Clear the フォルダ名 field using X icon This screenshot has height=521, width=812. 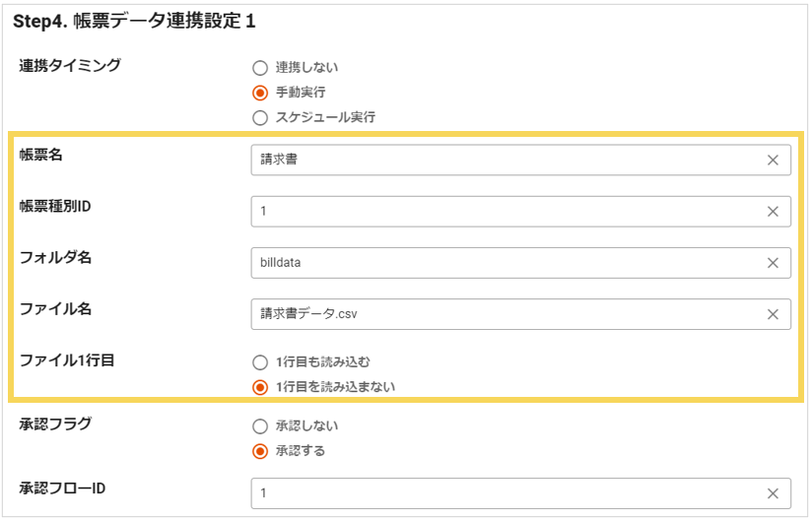[773, 263]
